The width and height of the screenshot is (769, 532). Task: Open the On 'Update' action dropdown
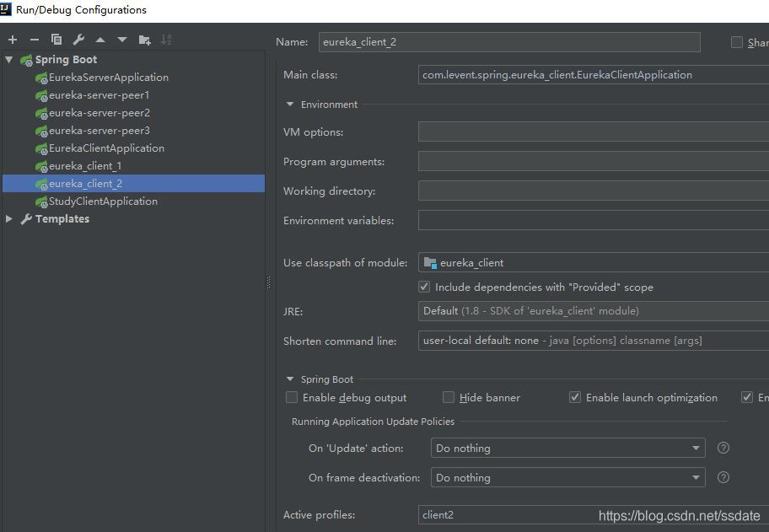(568, 448)
